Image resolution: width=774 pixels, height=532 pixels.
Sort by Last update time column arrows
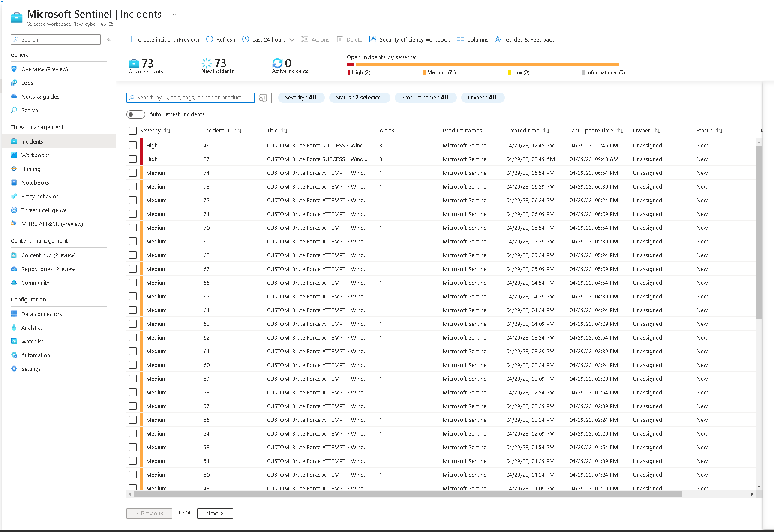click(620, 131)
